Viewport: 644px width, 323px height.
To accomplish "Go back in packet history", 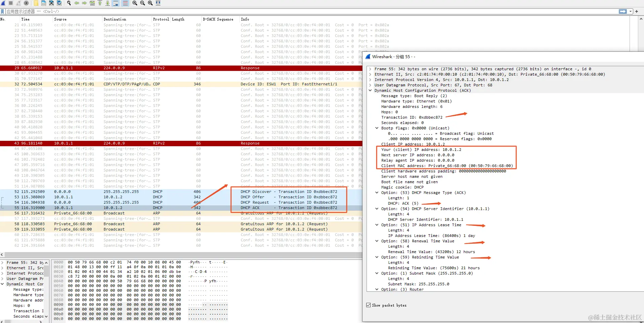I will coord(77,3).
